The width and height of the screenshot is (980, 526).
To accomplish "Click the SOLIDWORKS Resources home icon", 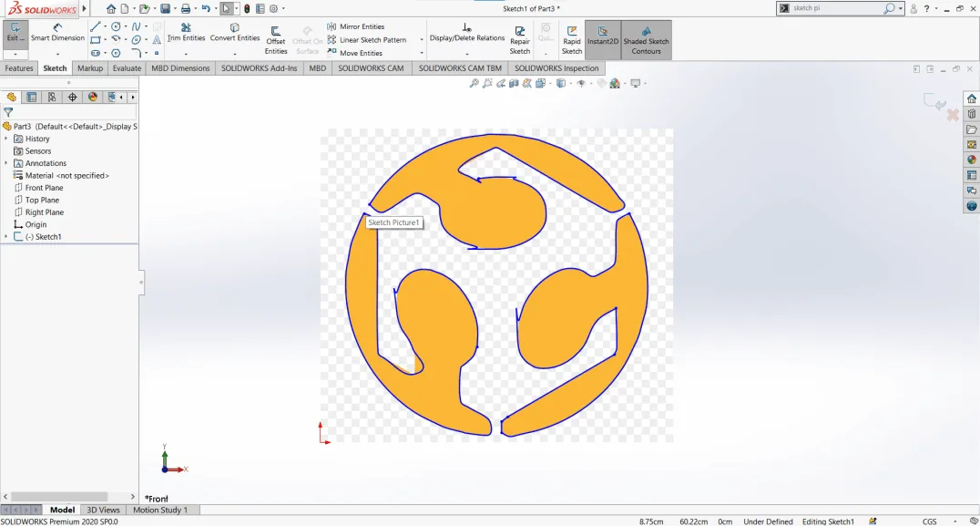I will click(971, 98).
